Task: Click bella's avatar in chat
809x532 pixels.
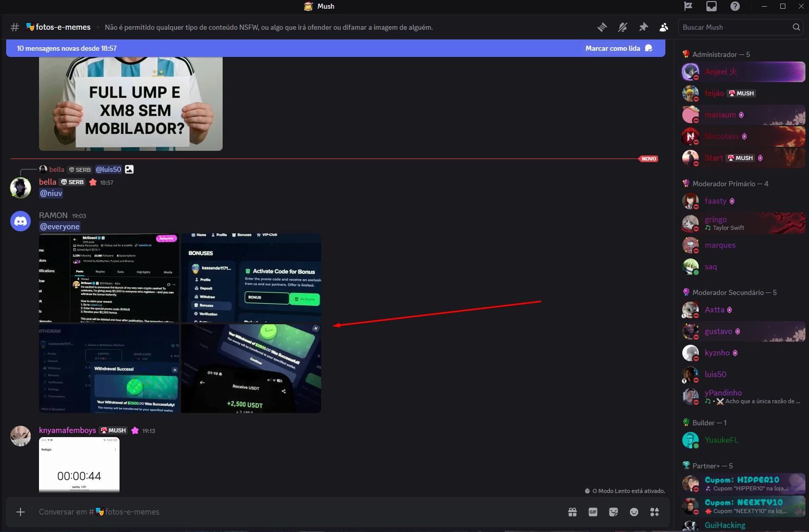Action: click(x=21, y=188)
